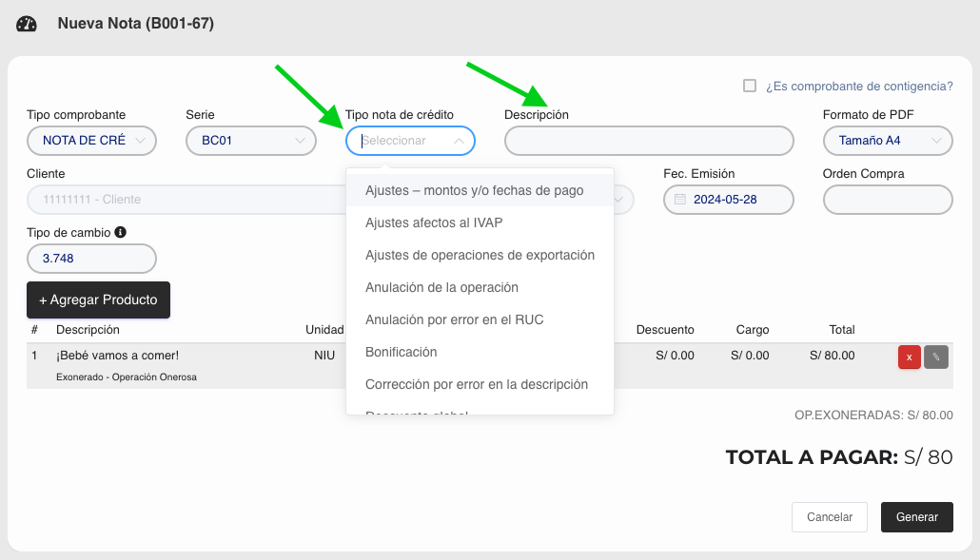This screenshot has height=560, width=980.
Task: Open the Tipo comprobante dropdown
Action: tap(91, 140)
